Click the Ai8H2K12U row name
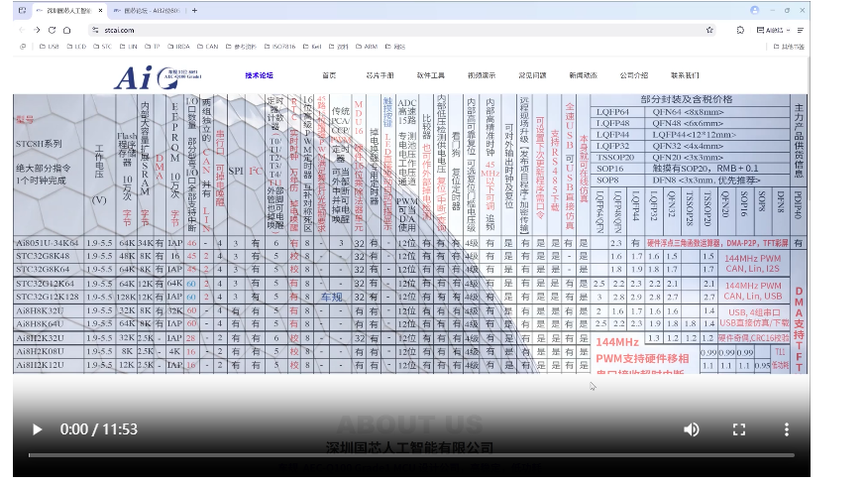The width and height of the screenshot is (868, 485). click(40, 365)
